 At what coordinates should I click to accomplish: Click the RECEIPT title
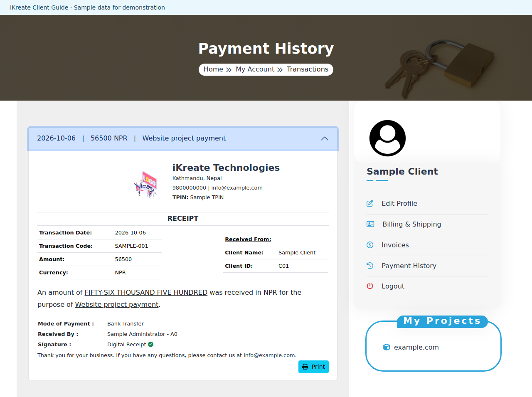click(183, 218)
